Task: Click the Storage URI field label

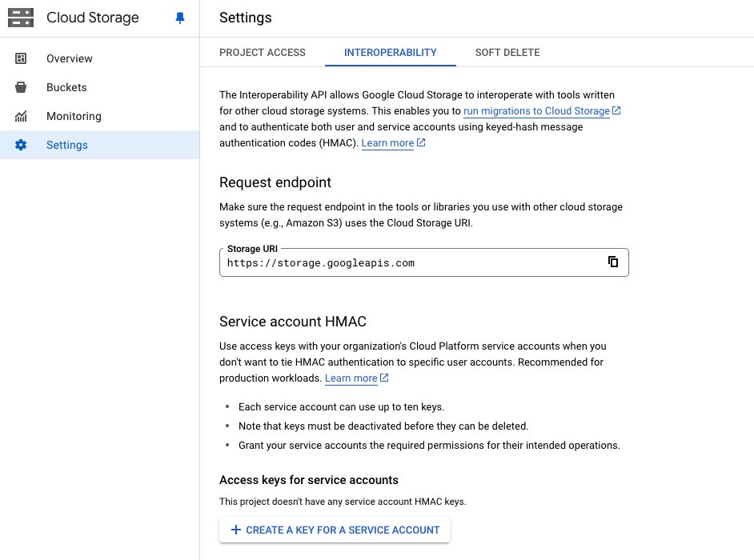Action: 252,249
